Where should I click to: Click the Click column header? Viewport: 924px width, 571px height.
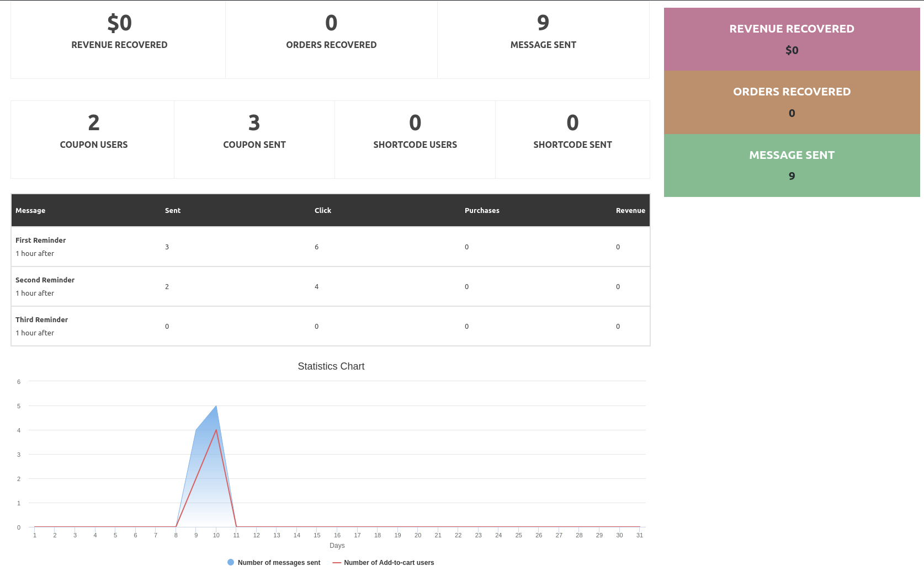click(x=323, y=211)
